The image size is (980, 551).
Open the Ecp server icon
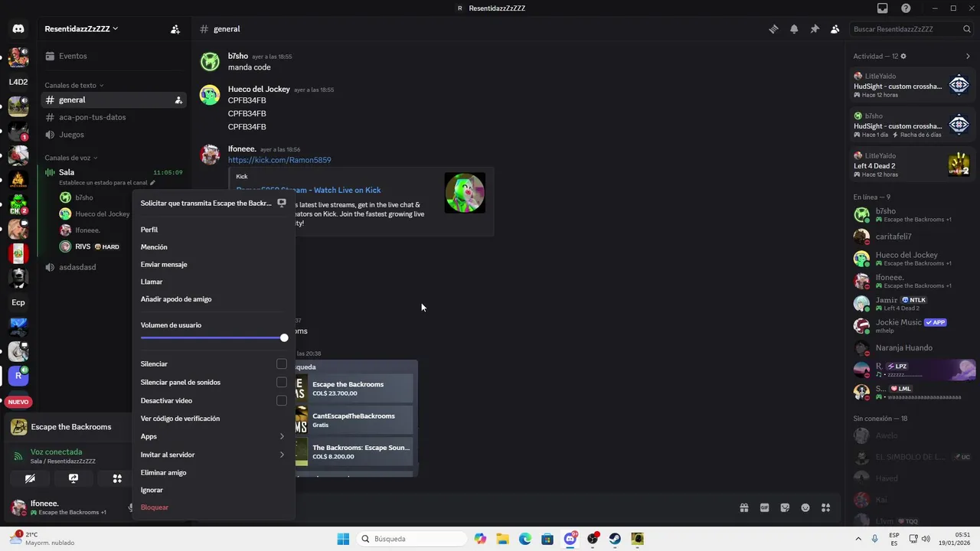(18, 302)
